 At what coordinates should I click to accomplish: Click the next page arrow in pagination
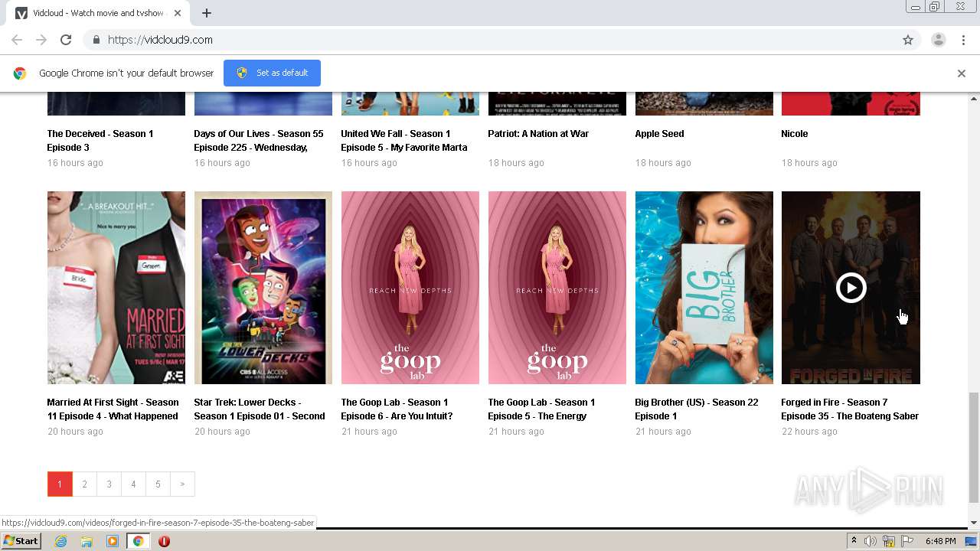[x=182, y=484]
